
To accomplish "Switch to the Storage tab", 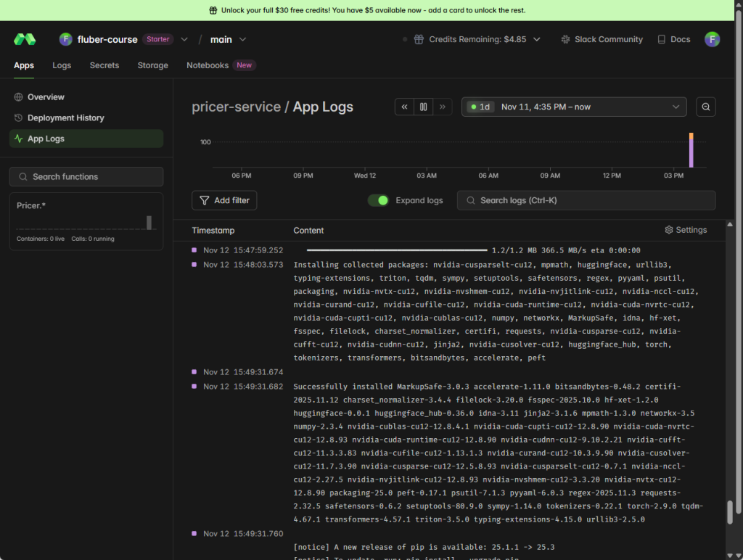I will point(152,65).
